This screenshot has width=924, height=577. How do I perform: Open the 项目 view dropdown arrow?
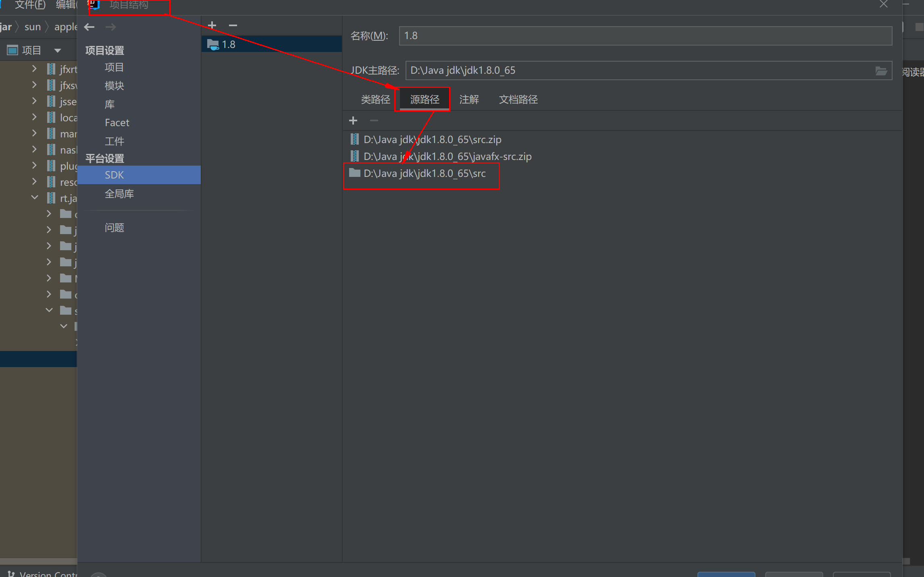(x=57, y=50)
